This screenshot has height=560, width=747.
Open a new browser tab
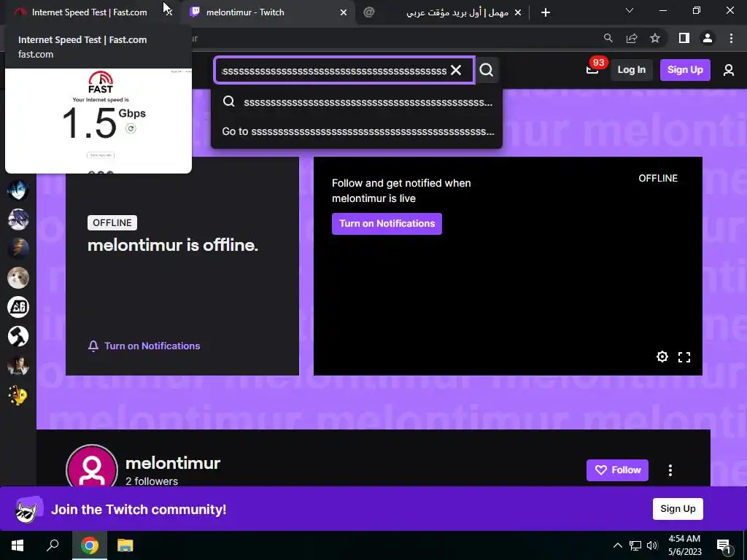coord(546,12)
